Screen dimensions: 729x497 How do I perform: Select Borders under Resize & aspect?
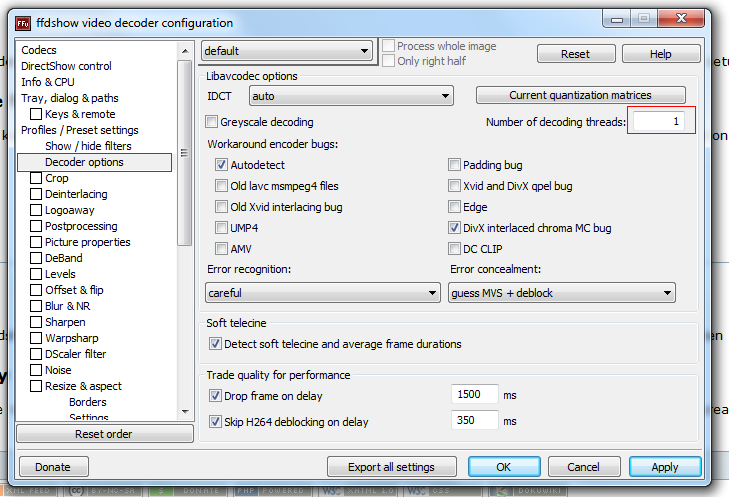point(87,402)
